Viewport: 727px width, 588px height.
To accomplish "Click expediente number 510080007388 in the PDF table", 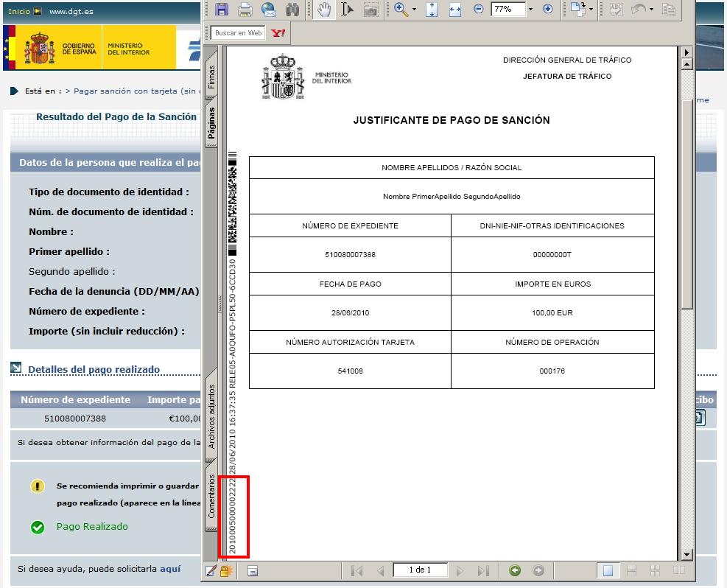I will [x=350, y=255].
